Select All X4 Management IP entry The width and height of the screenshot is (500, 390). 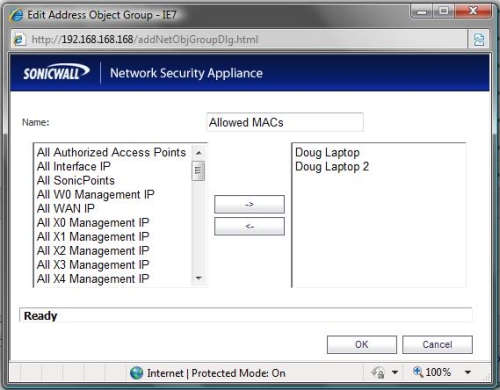tap(93, 279)
